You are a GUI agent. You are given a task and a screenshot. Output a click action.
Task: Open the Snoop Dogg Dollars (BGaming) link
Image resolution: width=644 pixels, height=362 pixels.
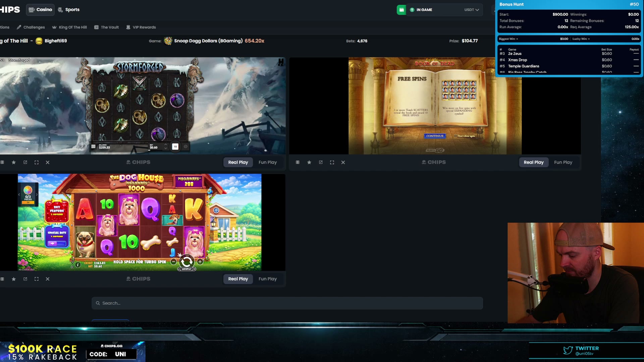[208, 41]
